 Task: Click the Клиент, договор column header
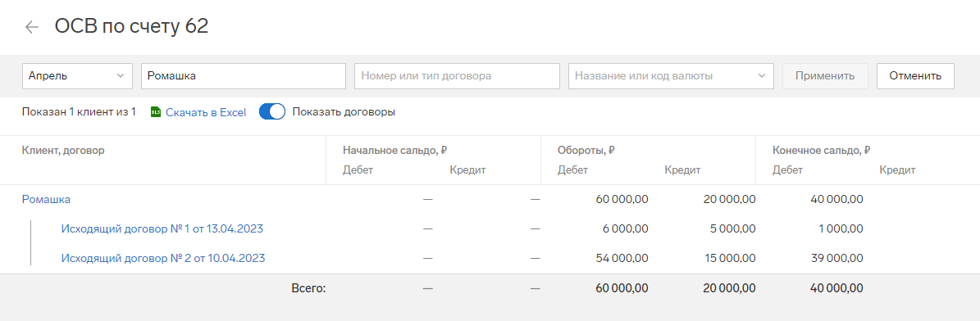tap(63, 151)
